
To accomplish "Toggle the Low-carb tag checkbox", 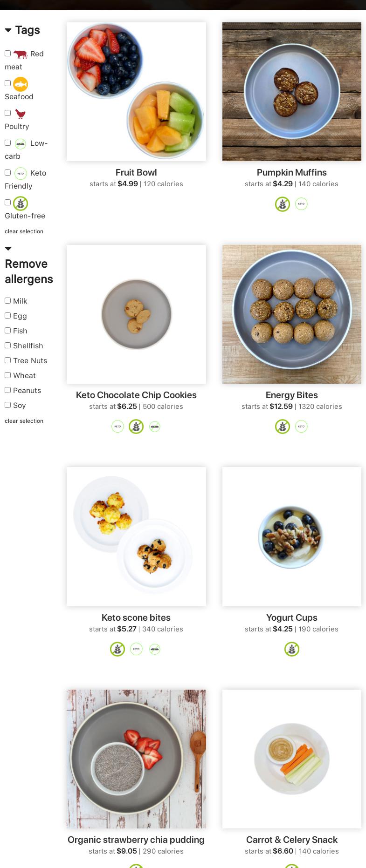I will (x=8, y=143).
